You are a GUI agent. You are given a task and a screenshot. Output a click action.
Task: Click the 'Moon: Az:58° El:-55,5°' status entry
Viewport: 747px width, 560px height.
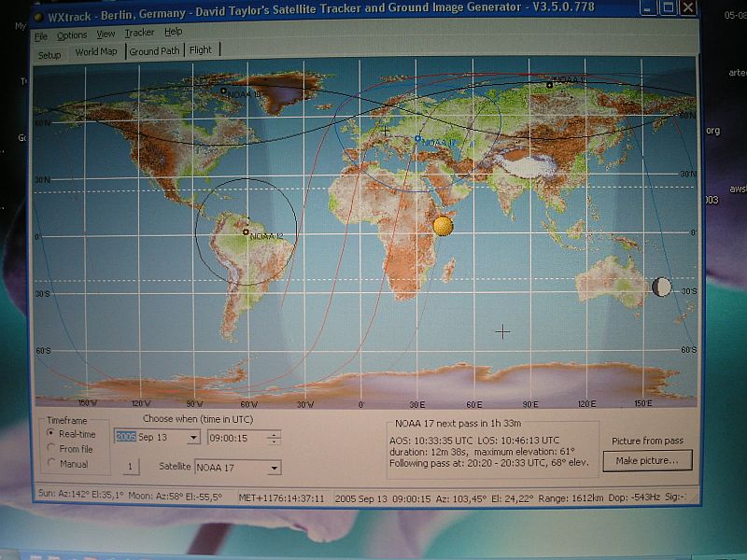[176, 497]
